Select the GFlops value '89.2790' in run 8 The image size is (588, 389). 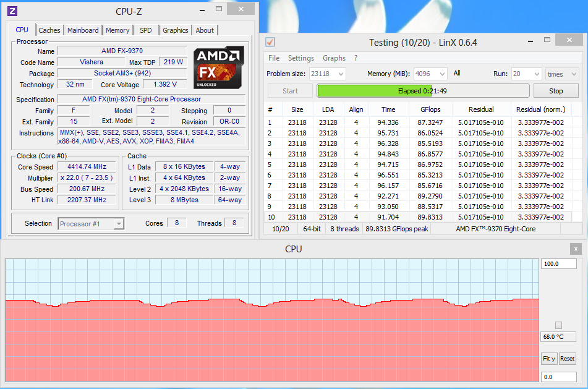click(430, 196)
